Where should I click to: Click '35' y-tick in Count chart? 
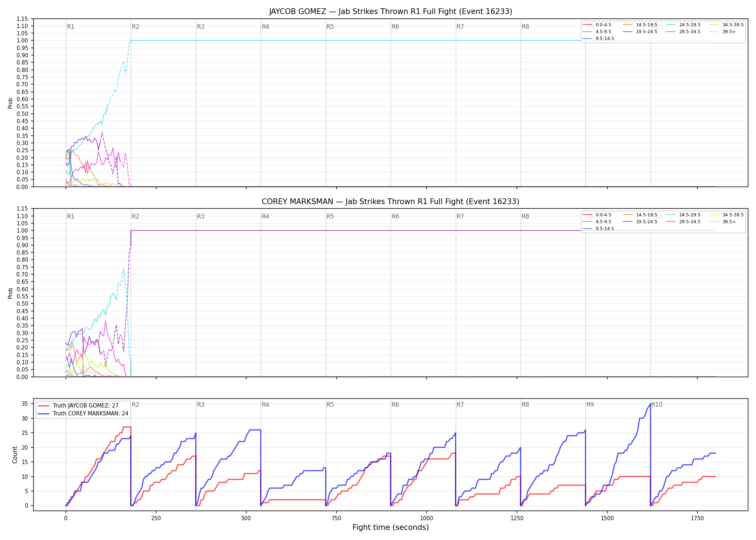[25, 404]
